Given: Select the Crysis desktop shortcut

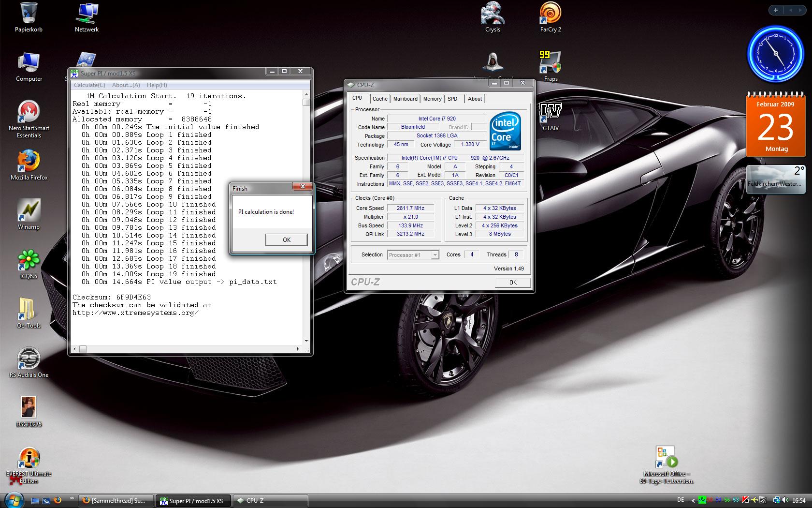Looking at the screenshot, I should point(493,17).
